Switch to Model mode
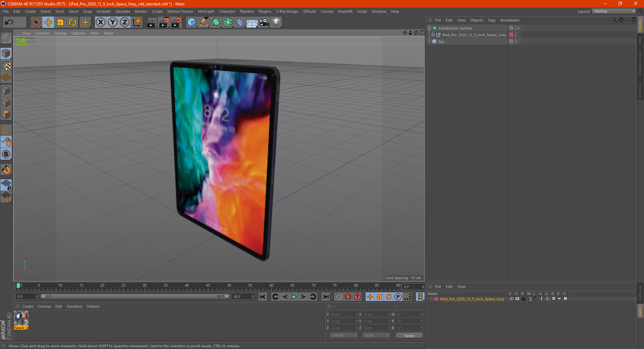Image resolution: width=644 pixels, height=349 pixels. pyautogui.click(x=6, y=53)
